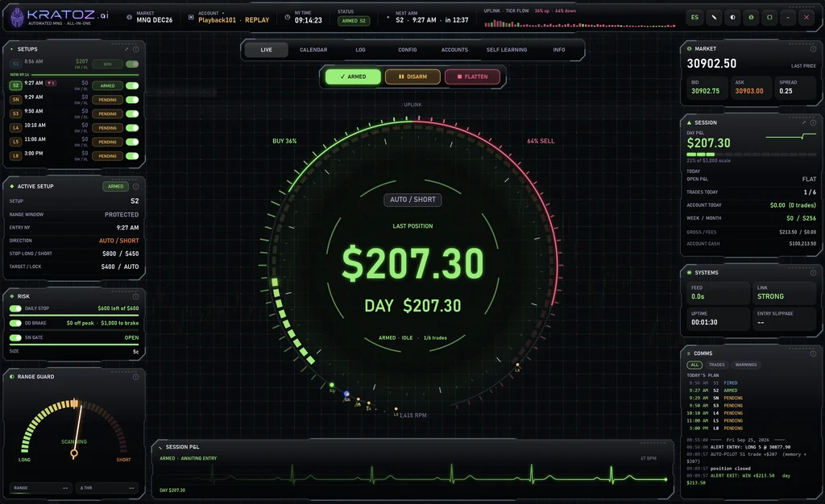Click the pop-out arrow icon on Setups panel

pos(126,49)
